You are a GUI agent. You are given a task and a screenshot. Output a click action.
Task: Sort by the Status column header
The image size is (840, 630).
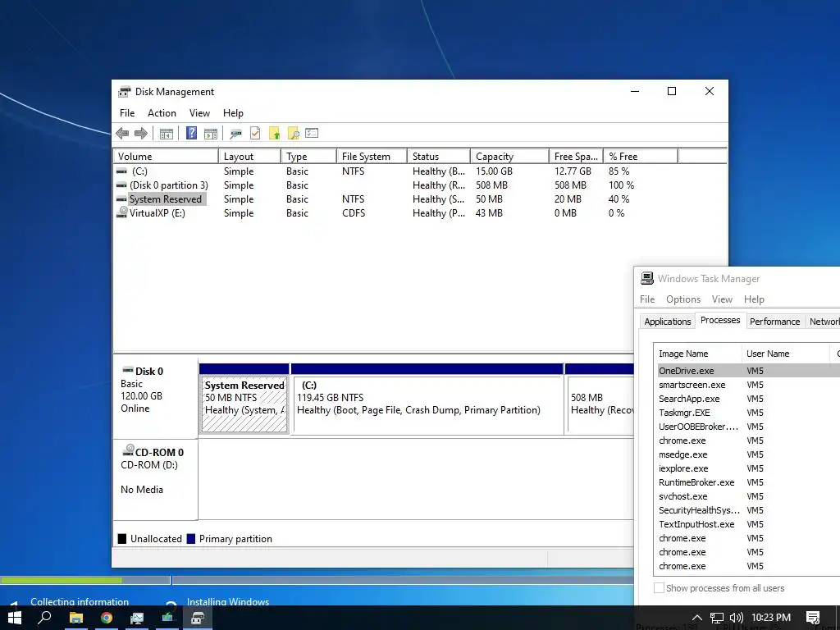tap(439, 157)
